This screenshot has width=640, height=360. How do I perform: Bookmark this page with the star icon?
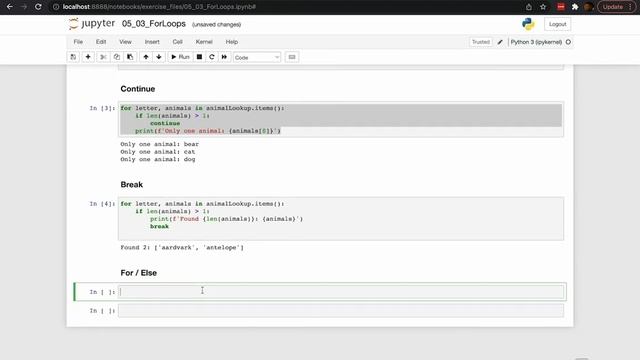point(543,7)
